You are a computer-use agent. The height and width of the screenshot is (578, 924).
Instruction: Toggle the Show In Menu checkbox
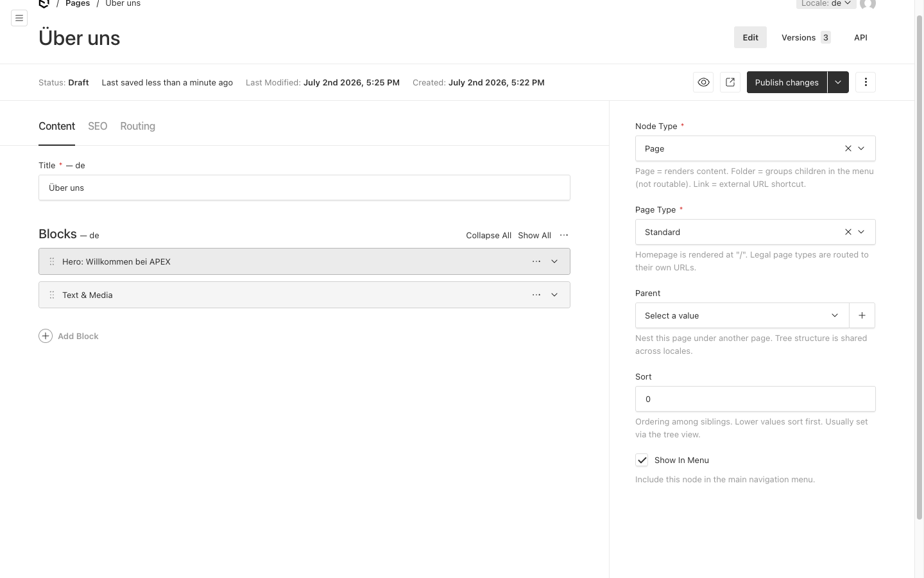tap(642, 460)
